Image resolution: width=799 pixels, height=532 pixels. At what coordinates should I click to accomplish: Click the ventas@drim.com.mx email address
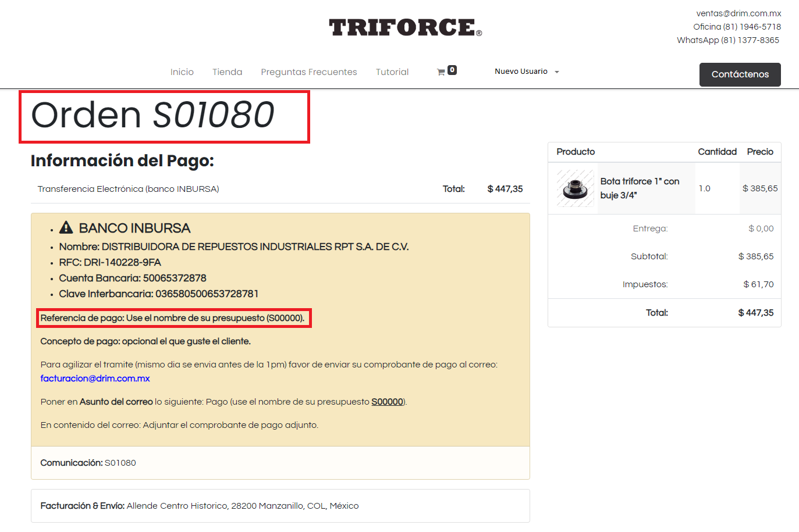coord(738,13)
